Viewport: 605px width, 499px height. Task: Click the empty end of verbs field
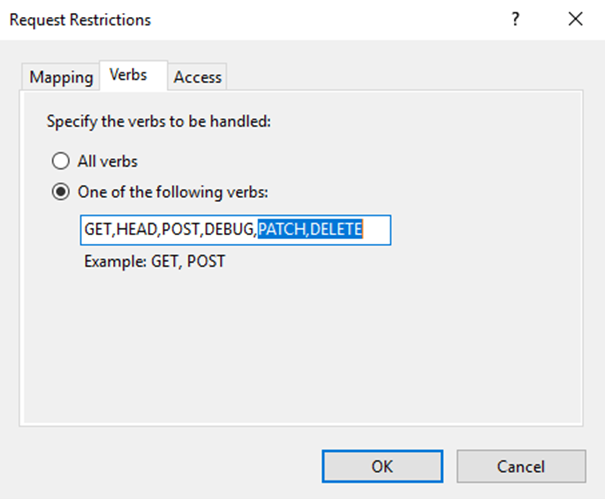pos(376,230)
